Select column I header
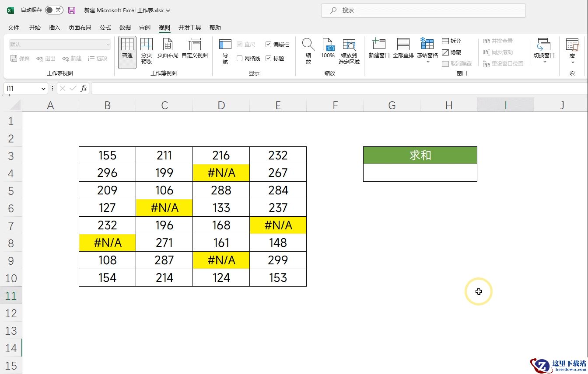Screen dimensions: 588x374 point(505,105)
